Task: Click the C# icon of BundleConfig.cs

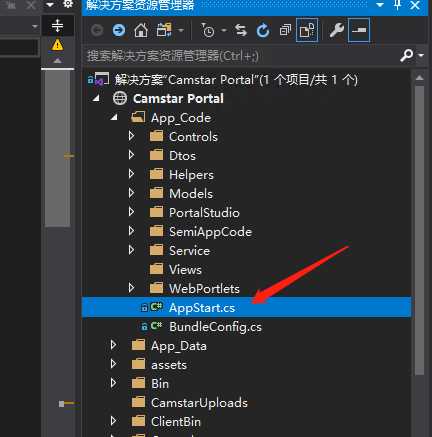Action: (x=156, y=326)
